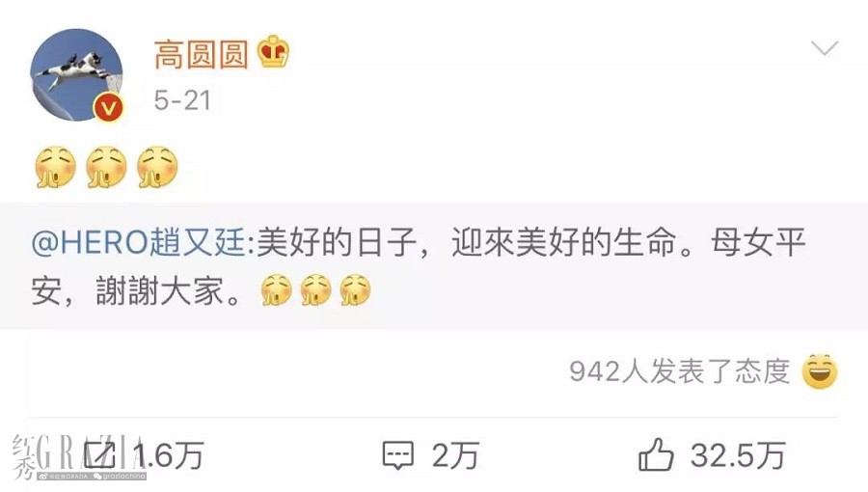Click the third praying emoji in post
Screen dimensions: 868x492
coord(157,167)
